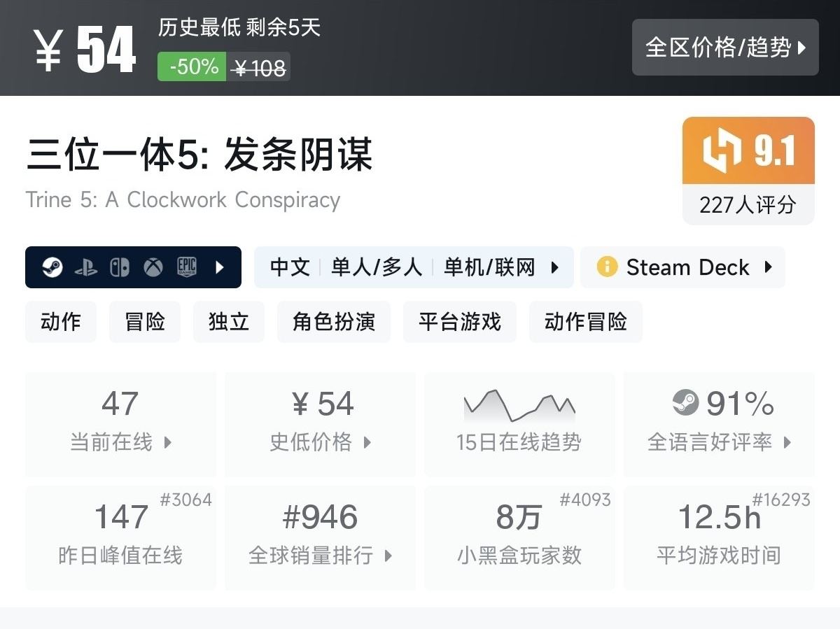
Task: Click the Steam Deck yellow info icon
Action: pyautogui.click(x=607, y=267)
